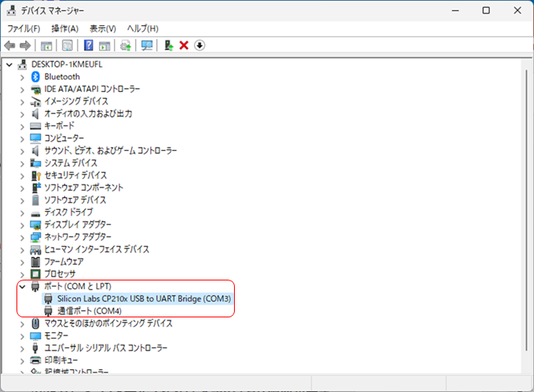Click the Bluetooth icon in device tree

pyautogui.click(x=35, y=77)
